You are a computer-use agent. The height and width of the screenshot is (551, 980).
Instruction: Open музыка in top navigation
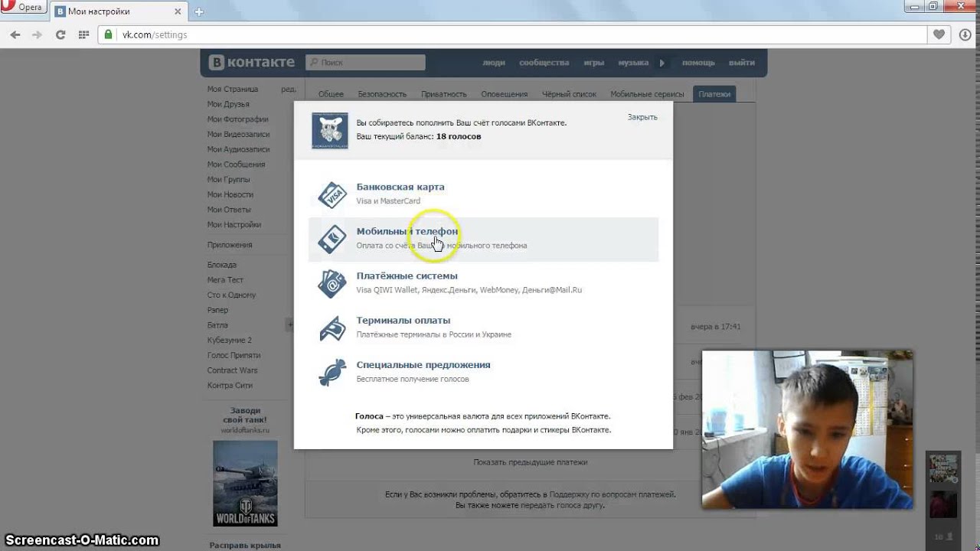click(x=633, y=63)
